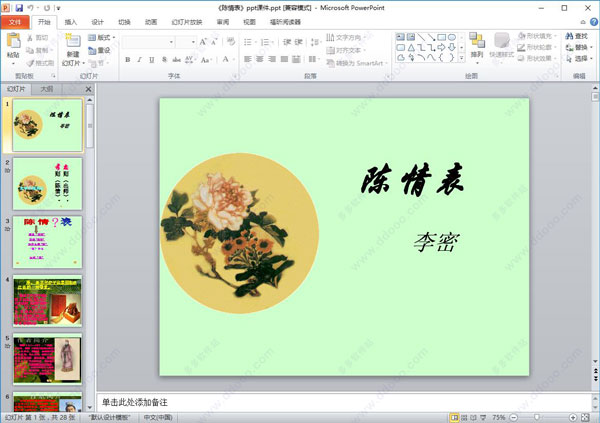This screenshot has height=423, width=600.
Task: Open Quick Styles (快速样式) gallery
Action: pos(501,46)
